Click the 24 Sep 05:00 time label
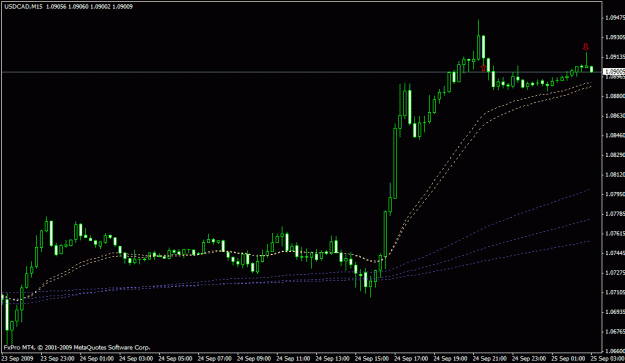Viewport: 625px width, 363px height. [x=175, y=359]
